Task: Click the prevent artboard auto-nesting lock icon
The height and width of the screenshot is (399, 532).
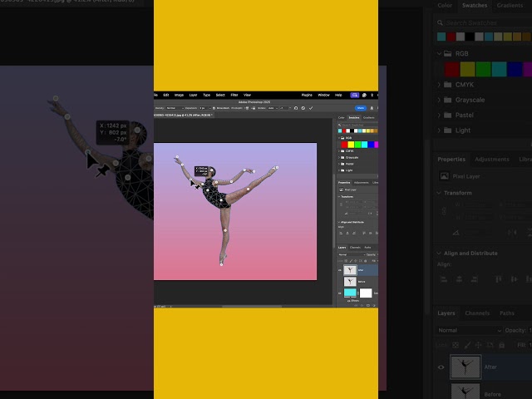Action: click(360, 261)
